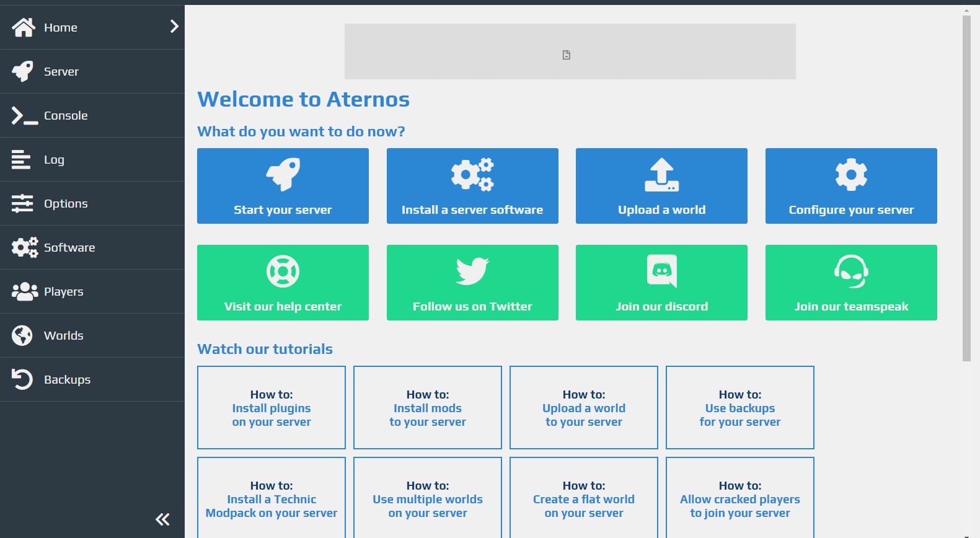
Task: Click the Home house icon in sidebar
Action: tap(24, 27)
